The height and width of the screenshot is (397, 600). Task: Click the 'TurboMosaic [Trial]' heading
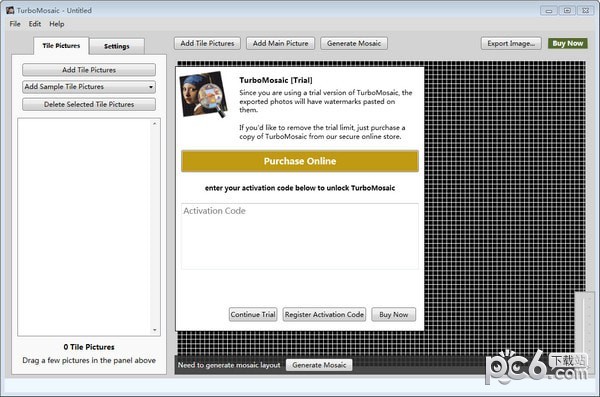276,80
